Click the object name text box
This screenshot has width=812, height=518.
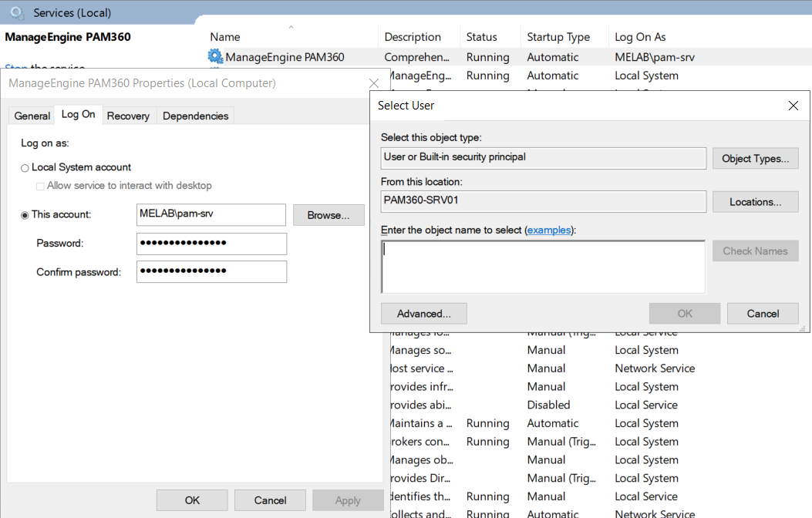[x=543, y=267]
